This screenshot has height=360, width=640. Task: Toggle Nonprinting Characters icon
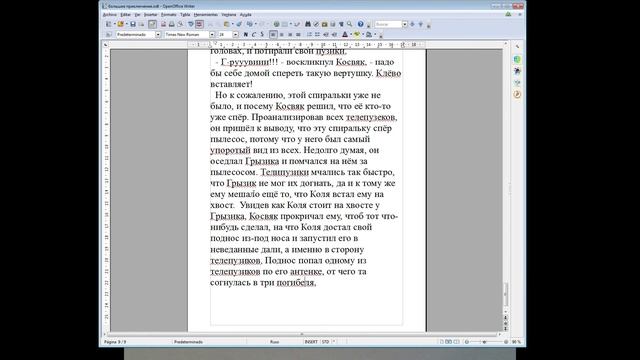[341, 24]
